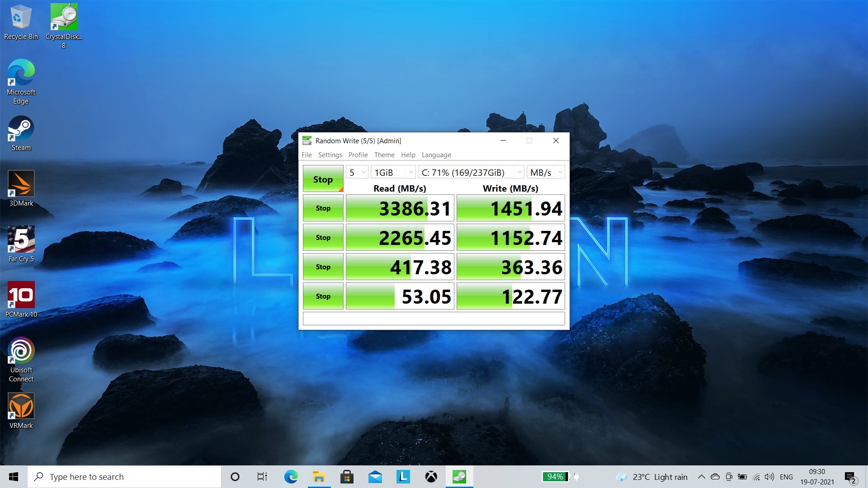Click the large Stop button to stop all tests

pyautogui.click(x=323, y=179)
